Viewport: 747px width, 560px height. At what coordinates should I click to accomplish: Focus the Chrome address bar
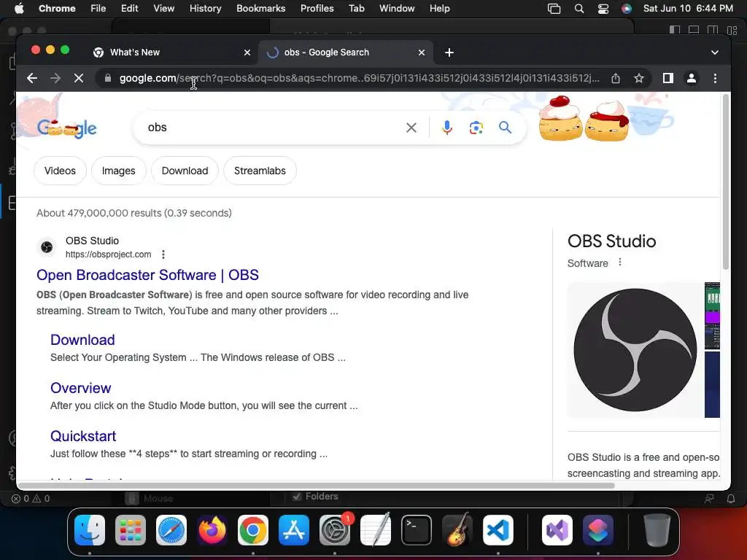pyautogui.click(x=359, y=78)
